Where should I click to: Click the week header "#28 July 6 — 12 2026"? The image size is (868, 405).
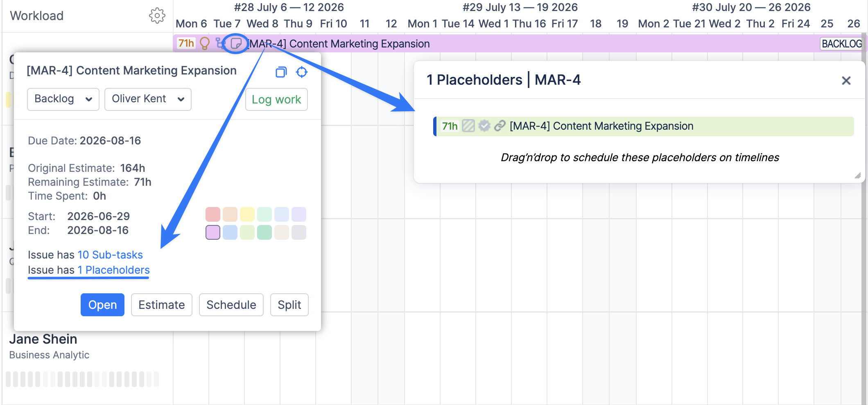(x=289, y=7)
